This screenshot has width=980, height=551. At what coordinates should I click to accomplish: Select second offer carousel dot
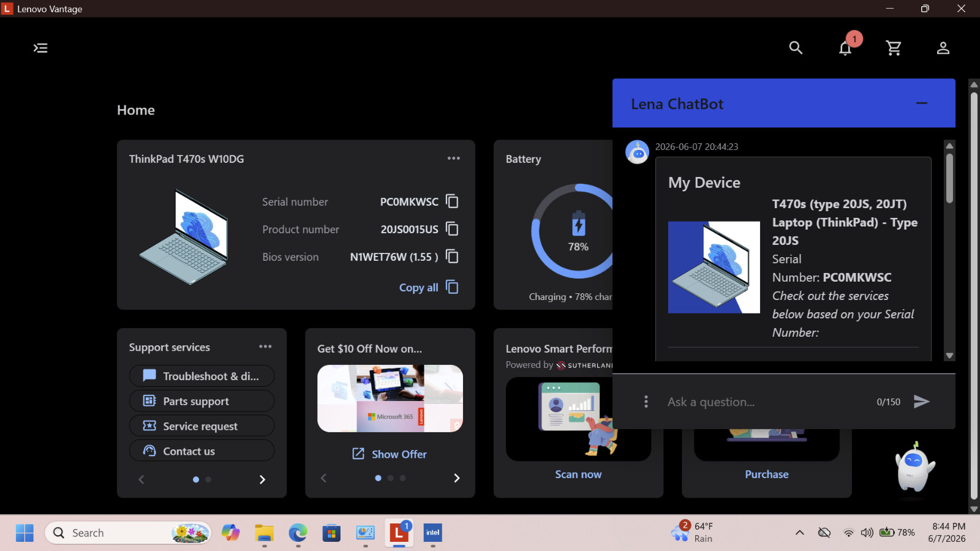(390, 478)
